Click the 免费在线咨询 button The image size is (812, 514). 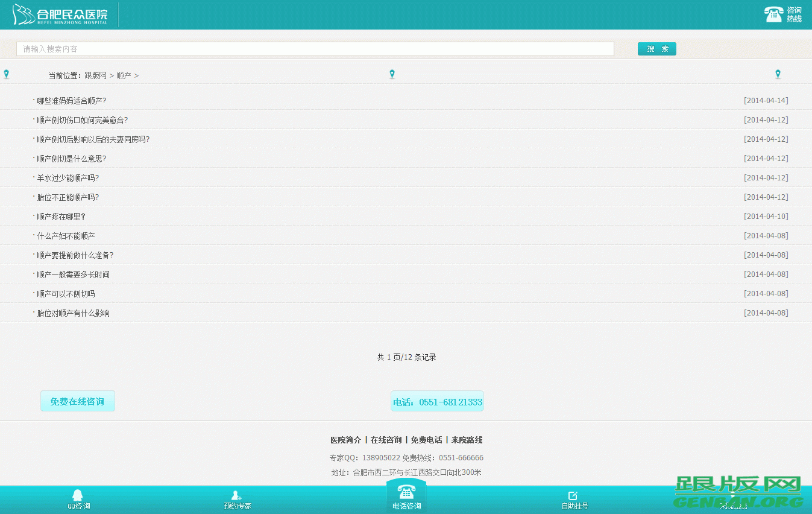[77, 401]
